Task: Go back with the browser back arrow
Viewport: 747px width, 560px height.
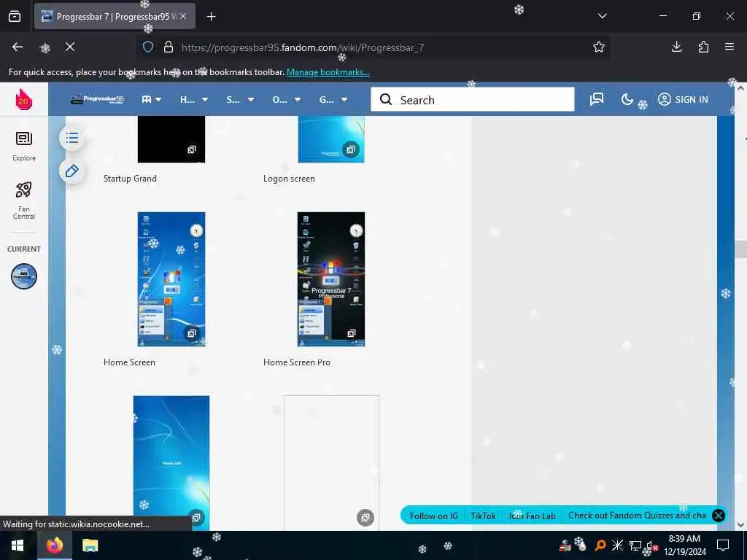Action: [x=18, y=47]
